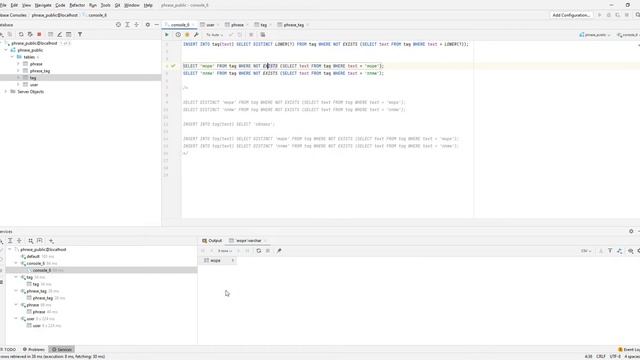This screenshot has height=360, width=640.
Task: Click the view-in-editor icon in editor toolbar
Action: [x=263, y=35]
